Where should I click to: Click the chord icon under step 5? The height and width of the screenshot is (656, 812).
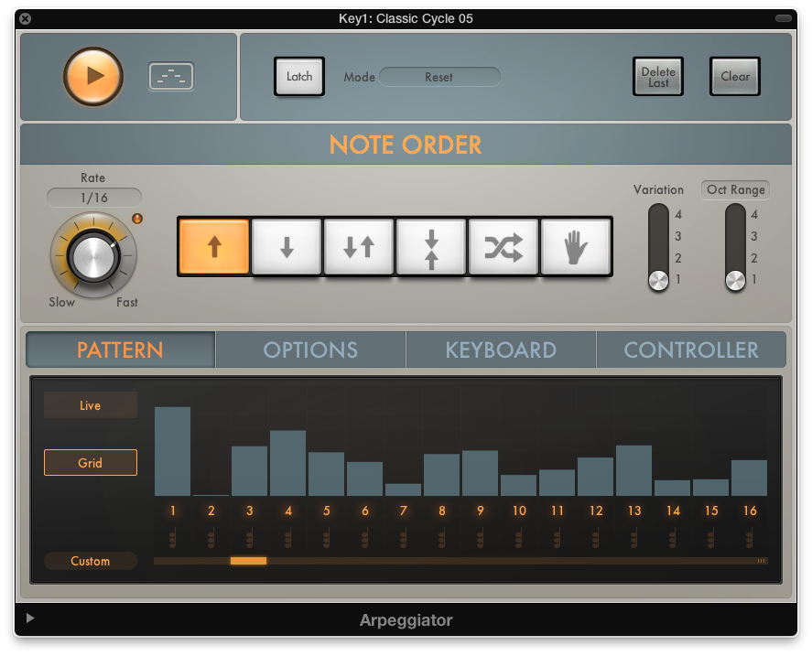click(326, 539)
